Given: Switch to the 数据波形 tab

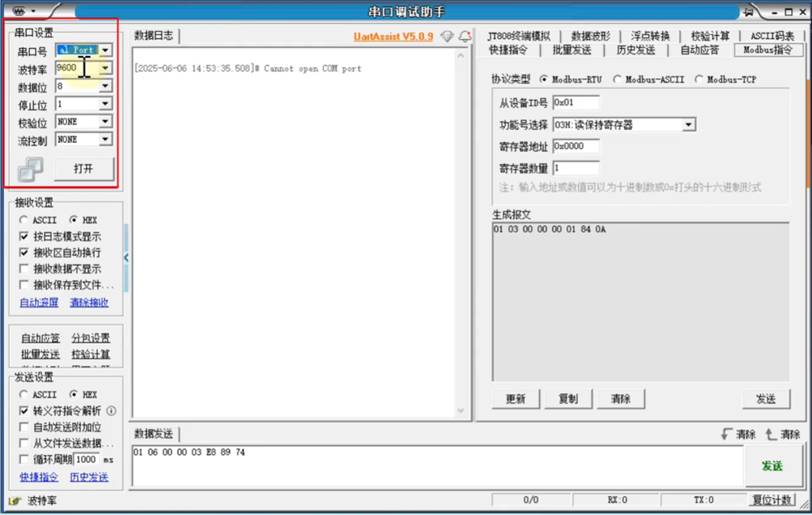Looking at the screenshot, I should click(x=590, y=36).
